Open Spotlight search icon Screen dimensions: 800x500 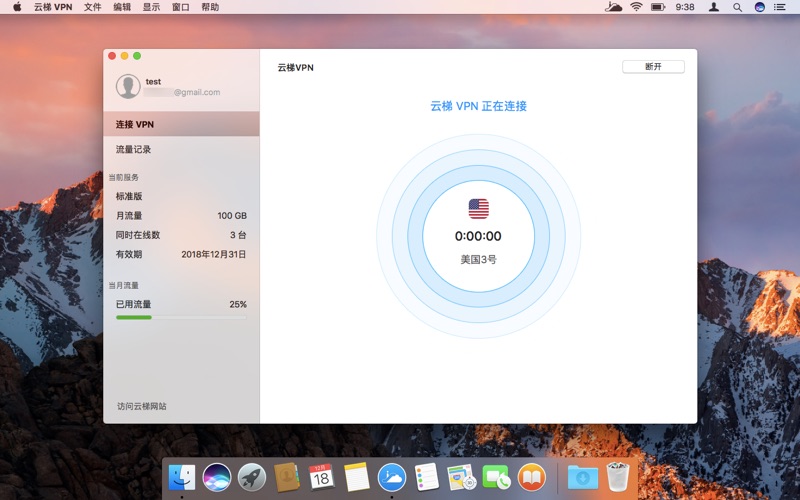[x=737, y=7]
